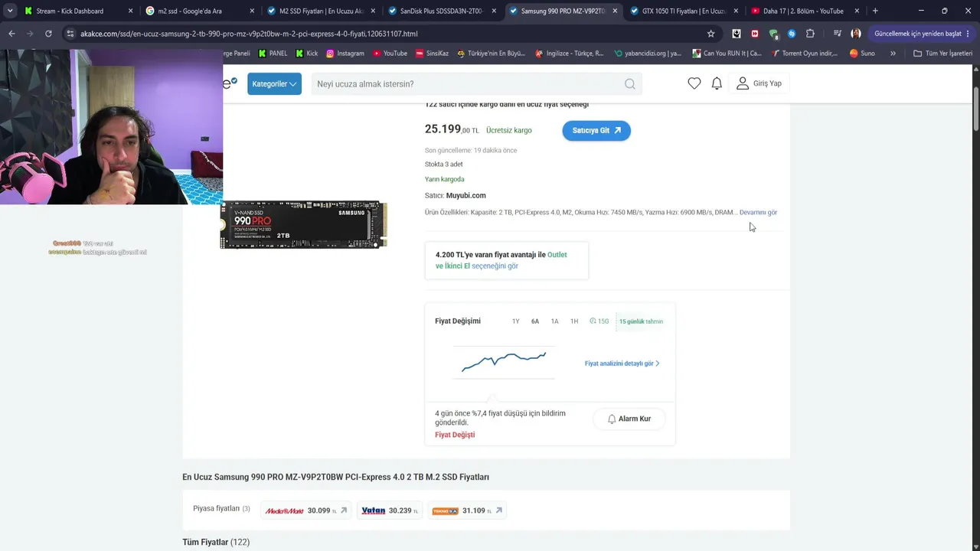Open the media controls icon in toolbar
980x551 pixels.
(x=838, y=34)
